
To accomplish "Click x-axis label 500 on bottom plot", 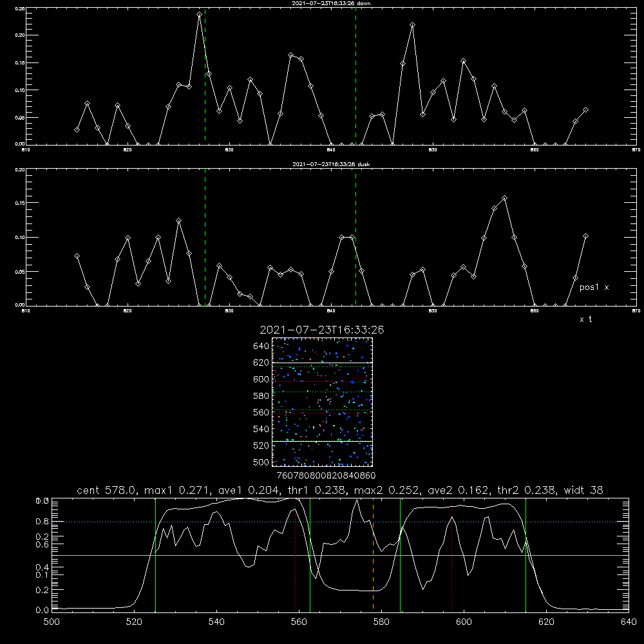I will (52, 622).
